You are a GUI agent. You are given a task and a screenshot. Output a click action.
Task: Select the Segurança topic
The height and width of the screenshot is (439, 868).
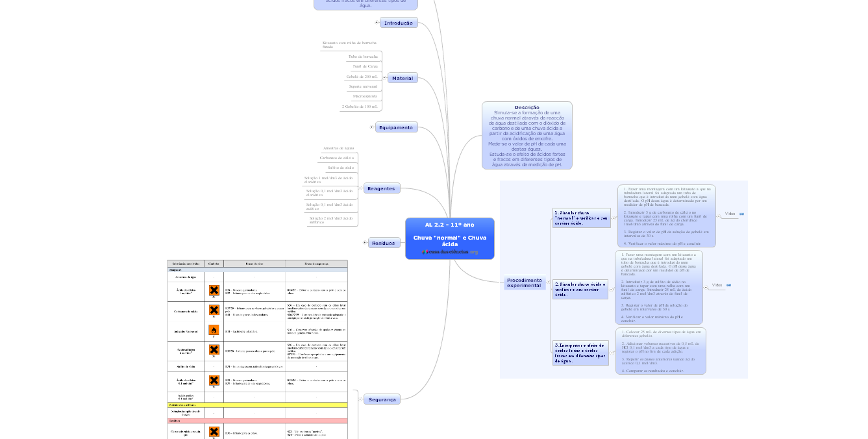click(382, 399)
